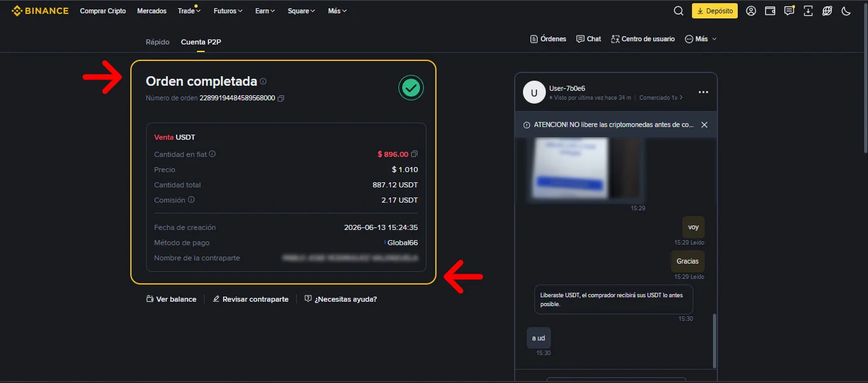Click the green completed checkmark icon
The image size is (868, 383).
click(411, 88)
